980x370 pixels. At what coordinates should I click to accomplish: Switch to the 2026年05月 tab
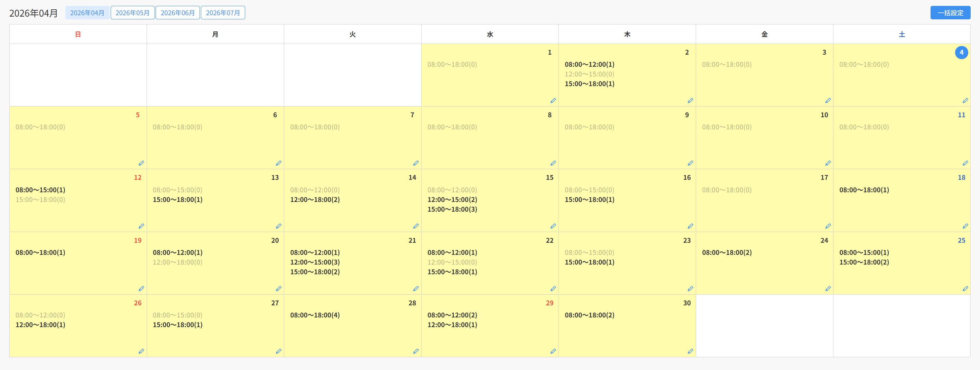[x=132, y=13]
